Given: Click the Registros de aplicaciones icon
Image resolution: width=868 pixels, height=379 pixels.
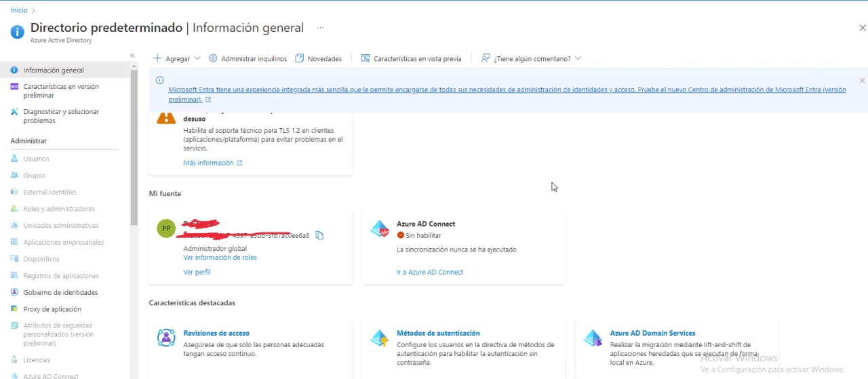Looking at the screenshot, I should click(14, 275).
